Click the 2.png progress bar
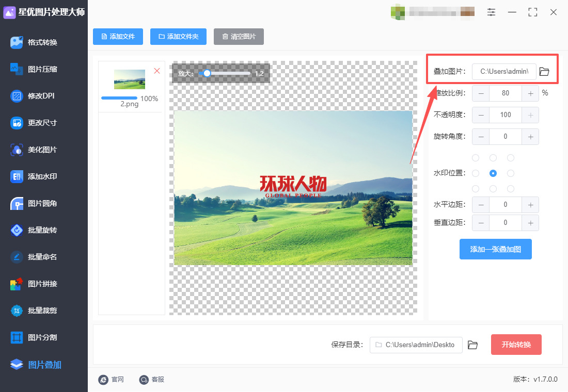The height and width of the screenshot is (392, 568). [119, 98]
